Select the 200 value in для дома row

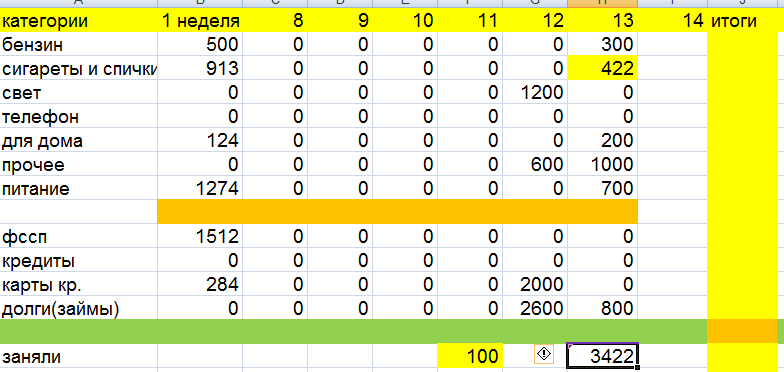(602, 140)
